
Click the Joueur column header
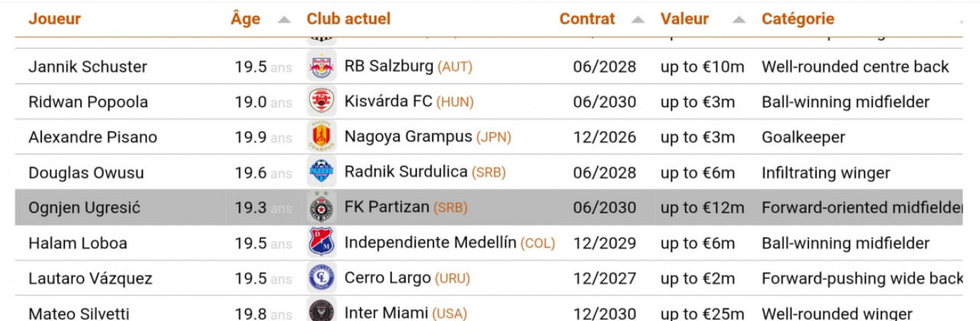55,19
